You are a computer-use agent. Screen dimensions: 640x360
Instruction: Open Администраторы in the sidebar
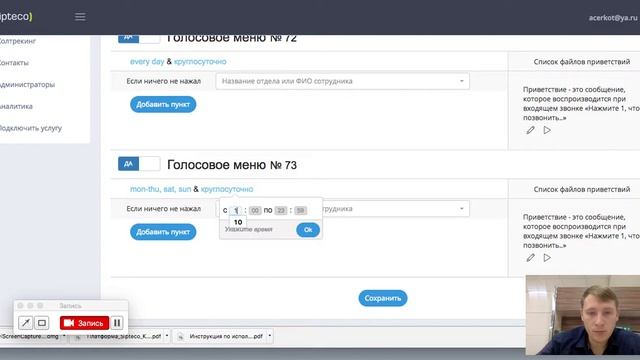point(27,84)
